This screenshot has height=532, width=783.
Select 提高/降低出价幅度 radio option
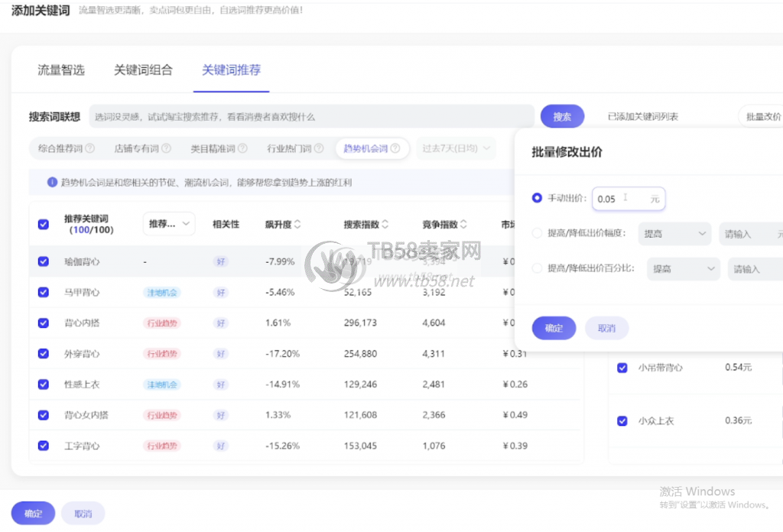[x=537, y=233]
